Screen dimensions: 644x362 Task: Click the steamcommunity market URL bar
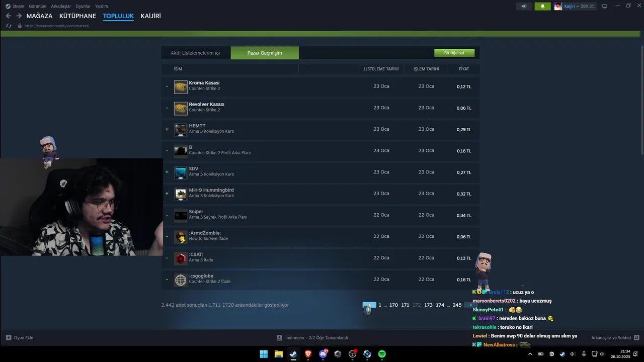(57, 26)
